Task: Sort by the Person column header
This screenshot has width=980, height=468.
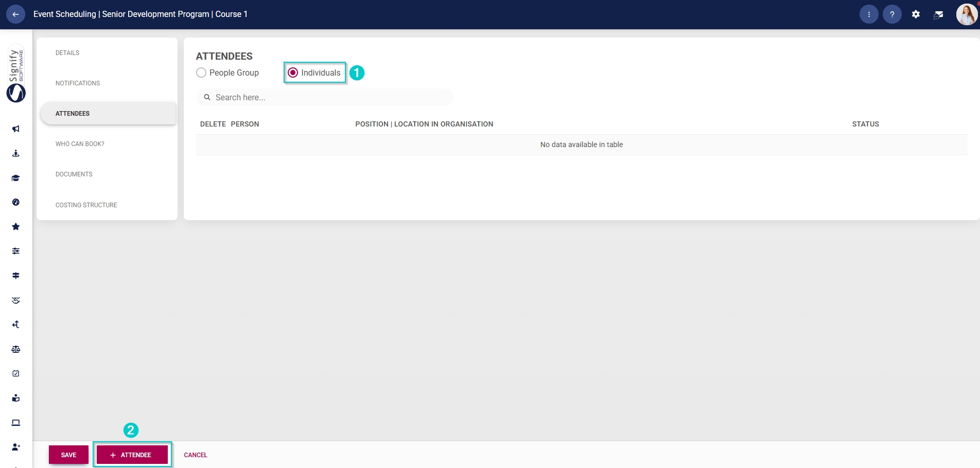Action: pos(245,124)
